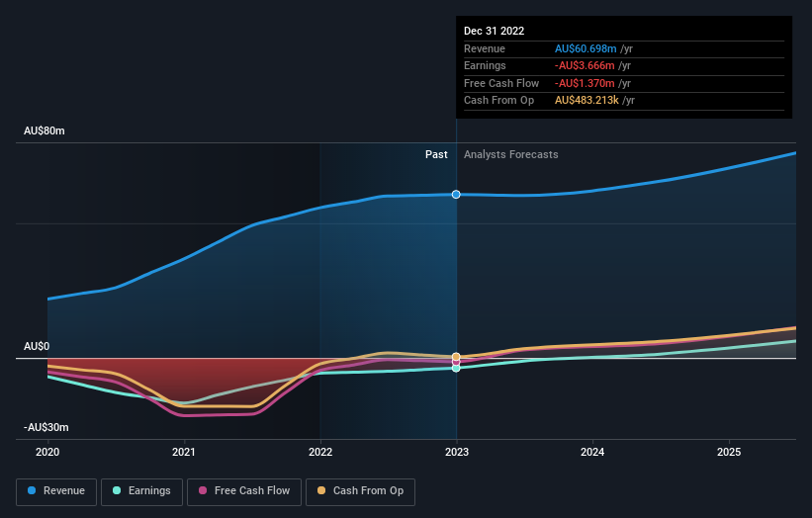Viewport: 812px width, 518px height.
Task: Select the Revenue data point marker at 2023
Action: click(456, 195)
